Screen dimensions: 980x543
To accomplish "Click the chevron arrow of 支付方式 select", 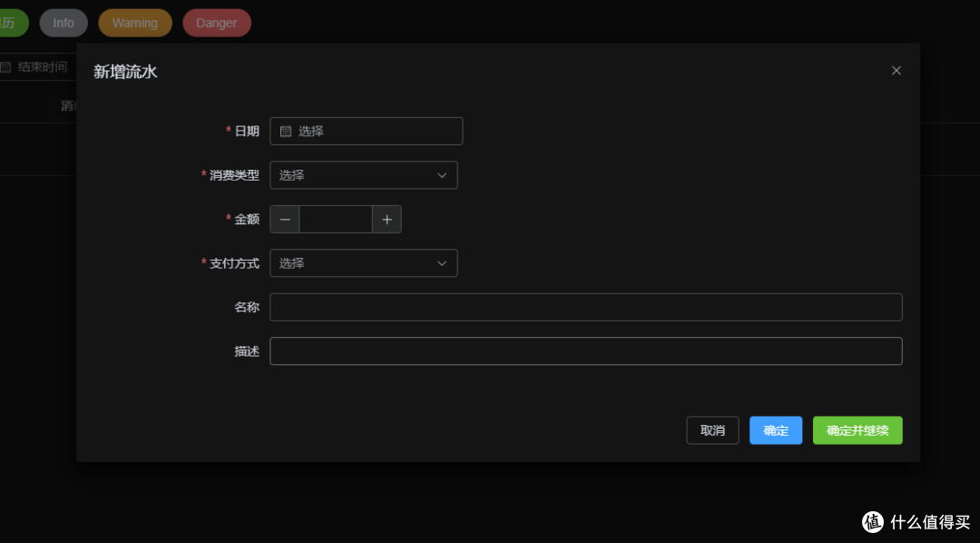I will tap(442, 263).
